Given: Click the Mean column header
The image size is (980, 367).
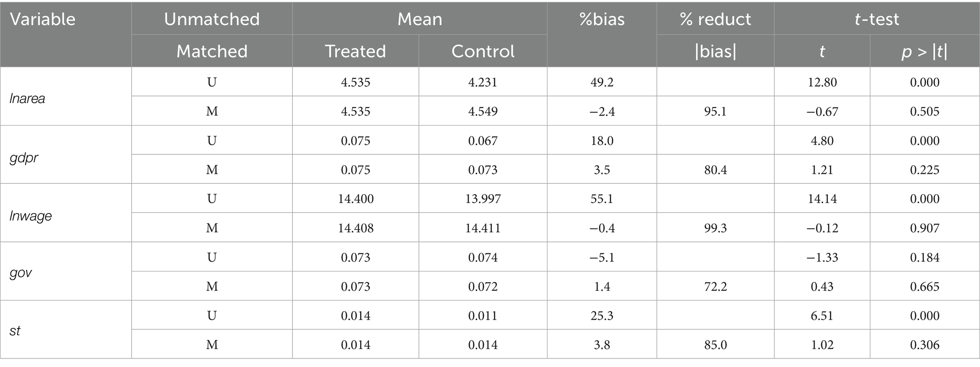Looking at the screenshot, I should [x=419, y=19].
